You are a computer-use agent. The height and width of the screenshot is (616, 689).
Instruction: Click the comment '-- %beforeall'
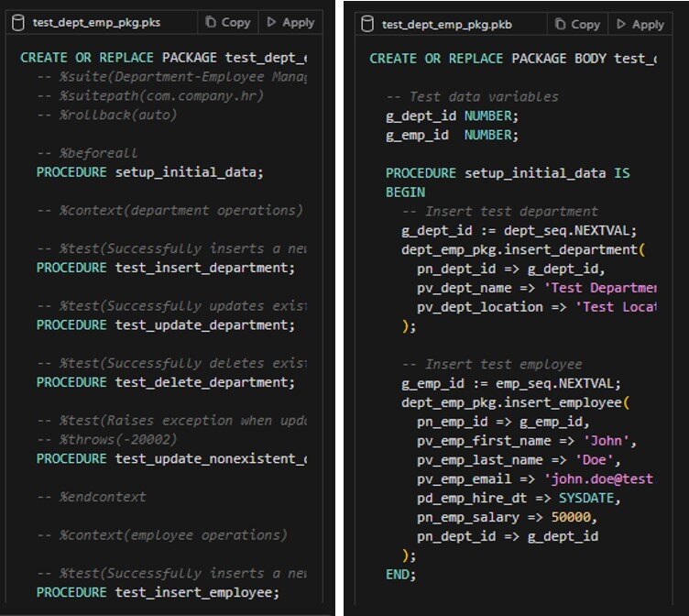point(87,153)
